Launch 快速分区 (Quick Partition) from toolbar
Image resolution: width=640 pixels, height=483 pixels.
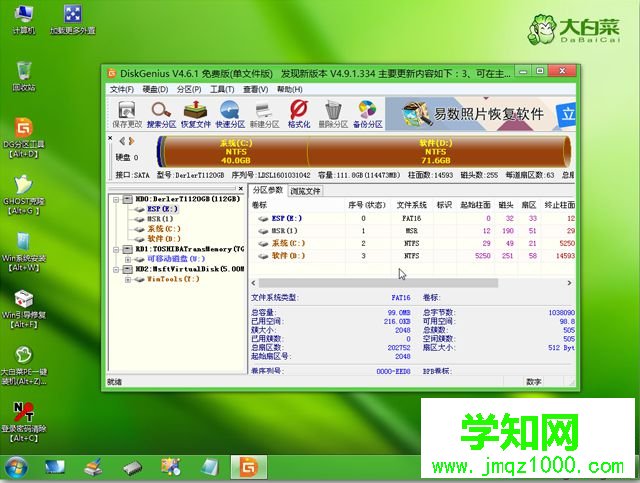pos(230,113)
